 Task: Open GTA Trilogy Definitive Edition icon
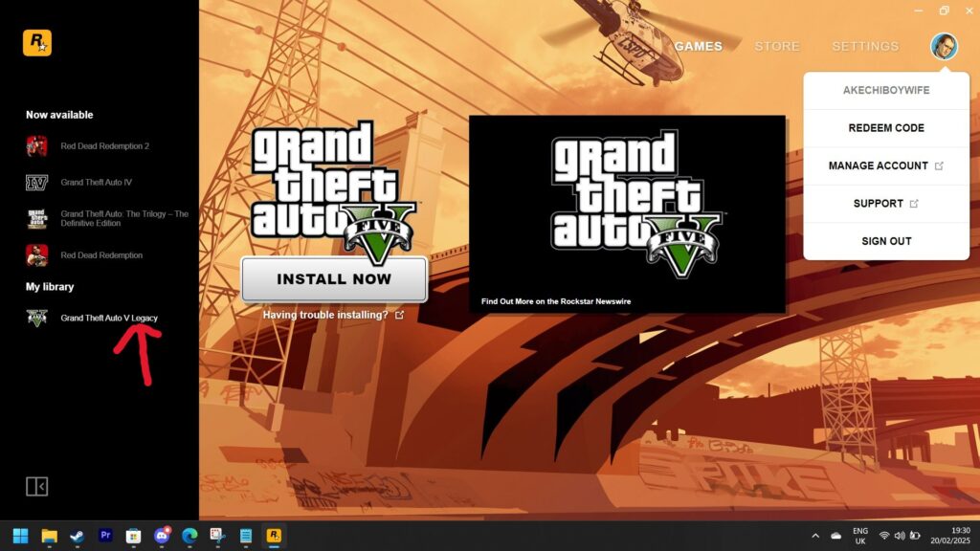click(36, 219)
